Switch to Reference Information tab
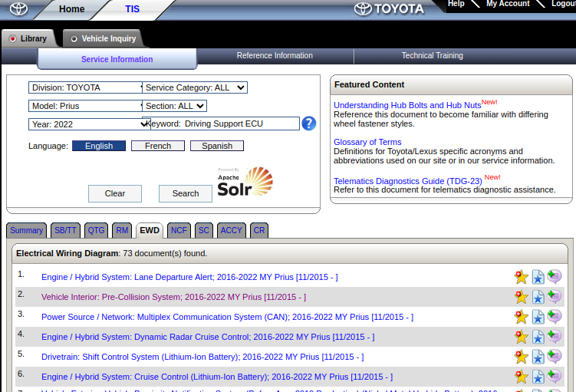 [x=275, y=55]
